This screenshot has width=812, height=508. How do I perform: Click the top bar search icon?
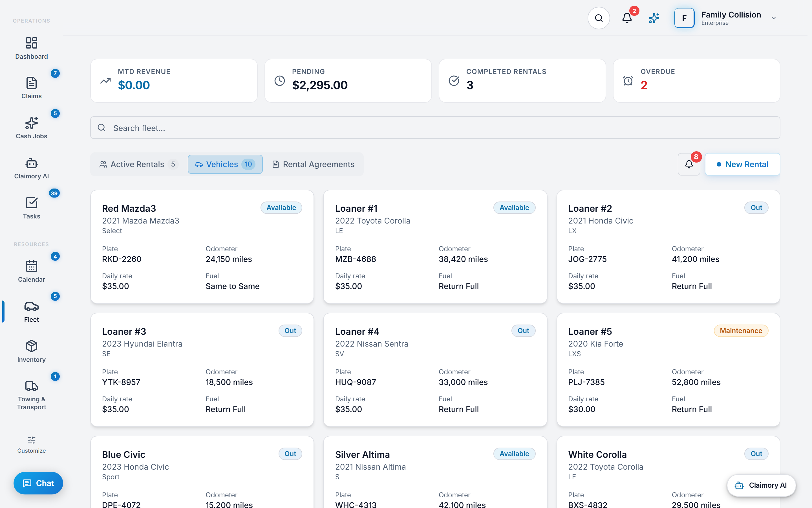tap(599, 18)
